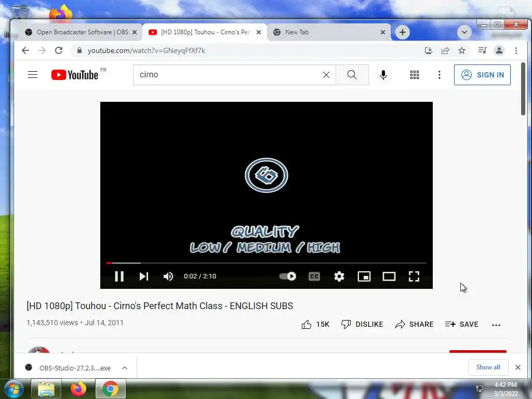Open Chrome profile avatar icon

pyautogui.click(x=499, y=50)
